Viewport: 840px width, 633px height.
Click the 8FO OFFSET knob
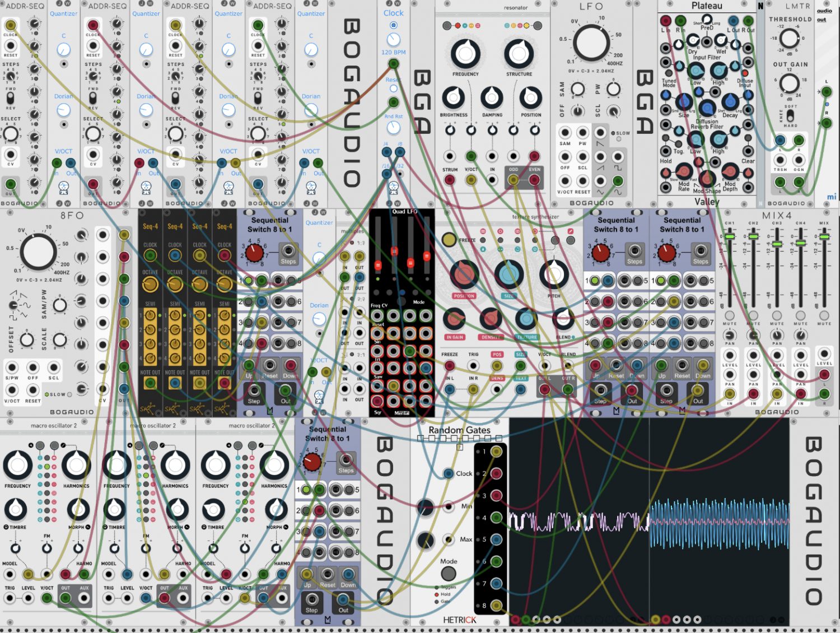[27, 339]
